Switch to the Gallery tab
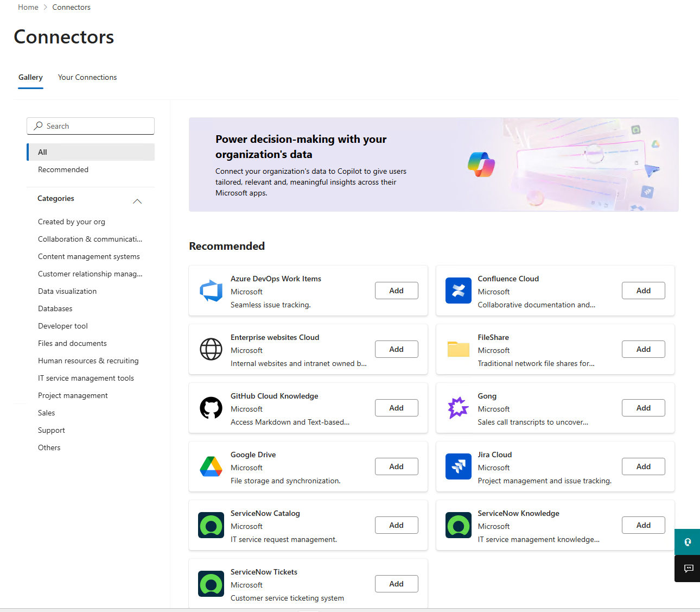 (30, 77)
